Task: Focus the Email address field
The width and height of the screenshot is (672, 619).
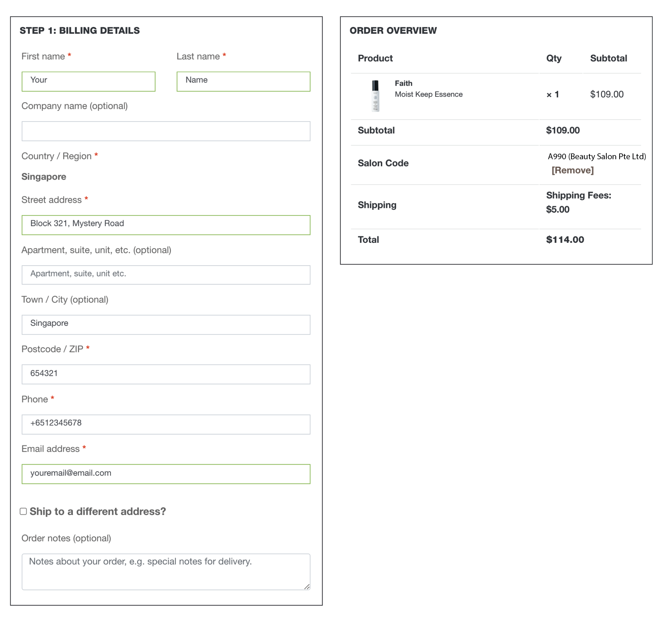Action: pyautogui.click(x=166, y=474)
